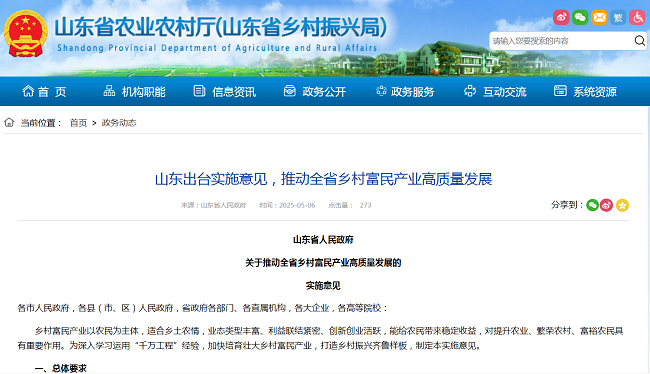Click the national emblem logo
This screenshot has width=650, height=374.
tap(25, 33)
